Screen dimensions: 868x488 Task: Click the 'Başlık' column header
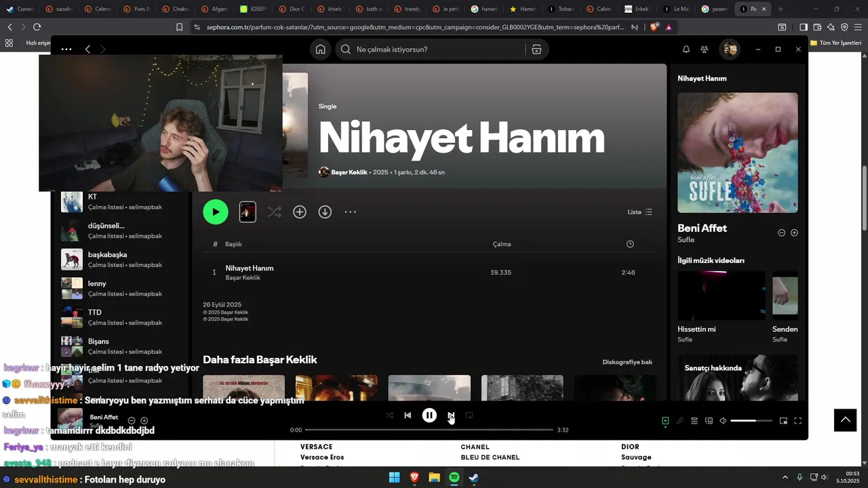pos(233,244)
